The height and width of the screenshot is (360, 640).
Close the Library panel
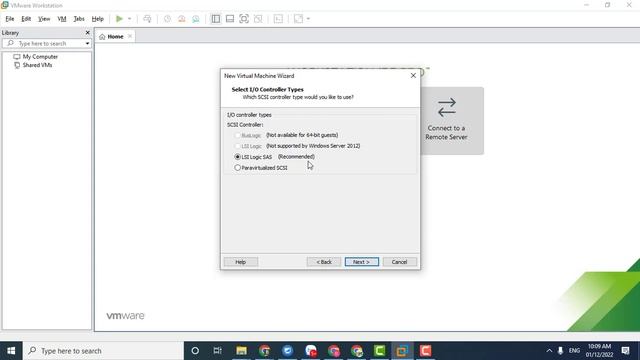click(x=87, y=32)
